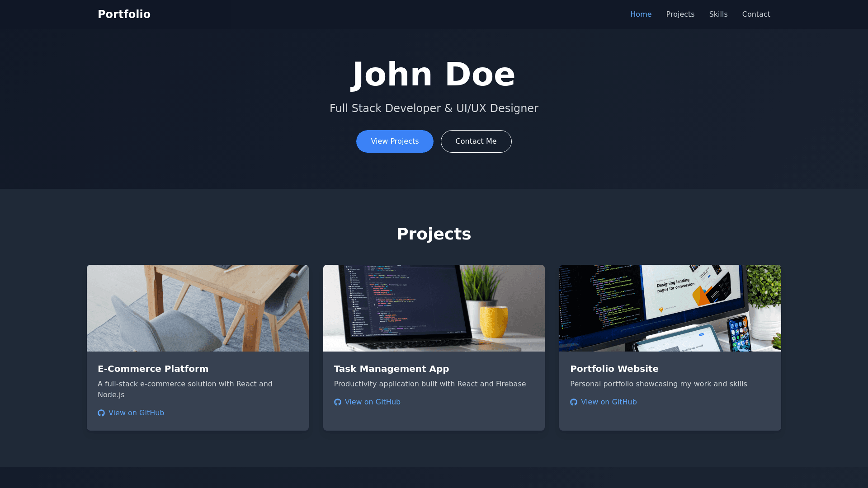Click the Portfolio Website card title
Viewport: 868px width, 488px height.
tap(614, 369)
